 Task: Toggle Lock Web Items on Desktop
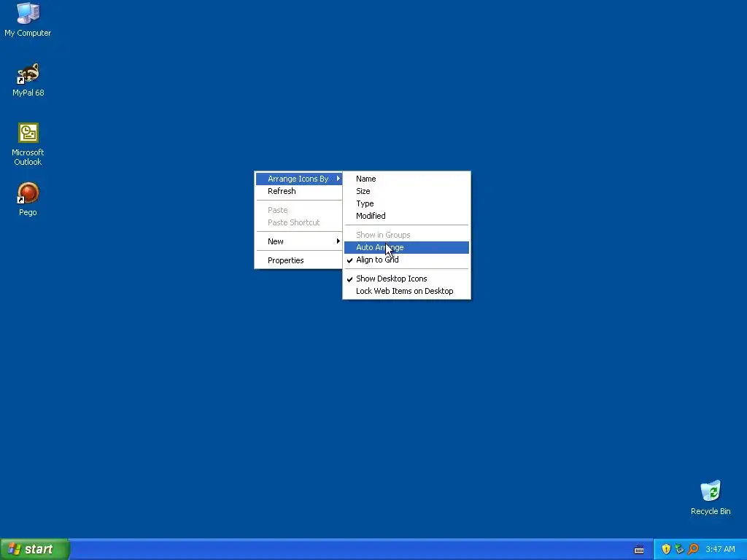coord(406,291)
